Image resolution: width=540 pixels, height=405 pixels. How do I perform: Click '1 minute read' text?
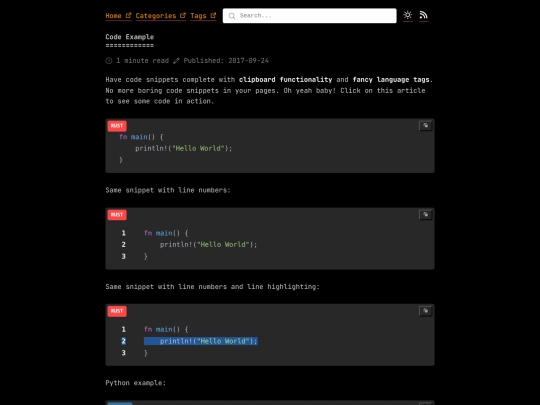tap(142, 61)
